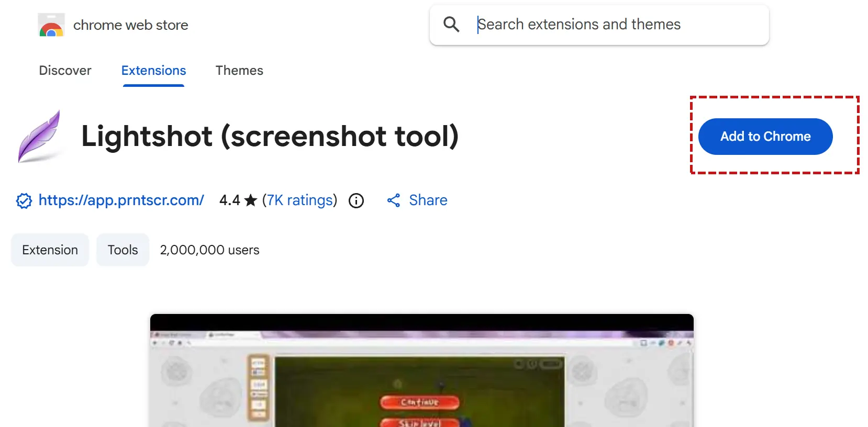Click the 4.4 rating value
The width and height of the screenshot is (868, 427).
(230, 200)
